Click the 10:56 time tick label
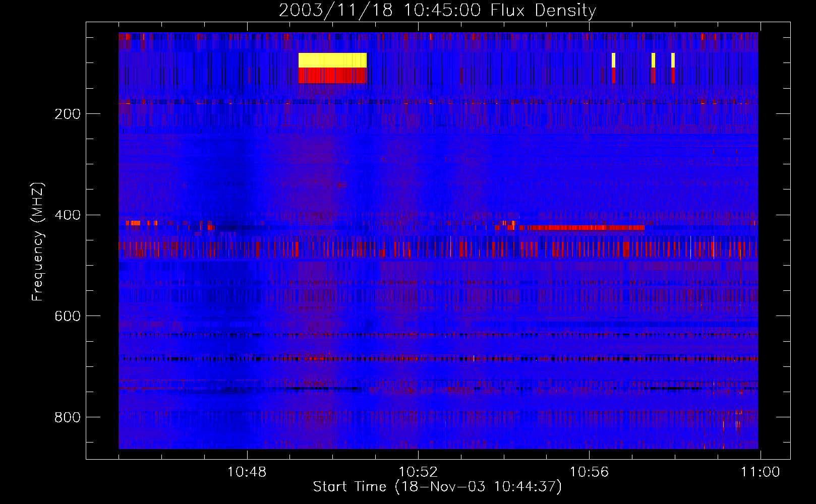816x504 pixels. coord(589,472)
